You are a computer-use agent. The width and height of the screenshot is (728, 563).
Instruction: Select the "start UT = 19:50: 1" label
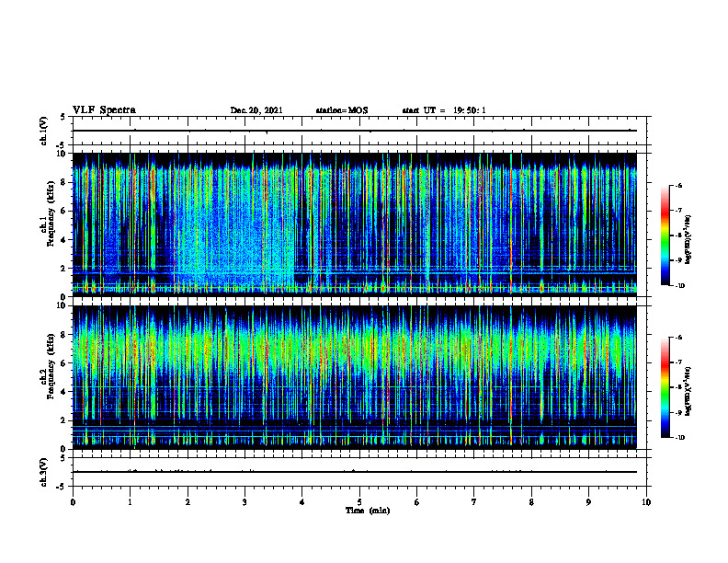pos(444,110)
